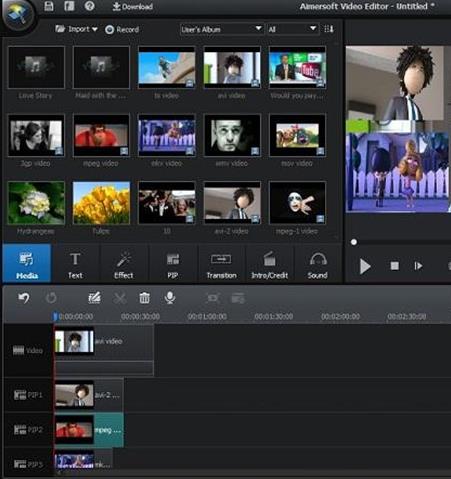Click the help question mark icon
Viewport: 451px width, 479px height.
tap(89, 6)
